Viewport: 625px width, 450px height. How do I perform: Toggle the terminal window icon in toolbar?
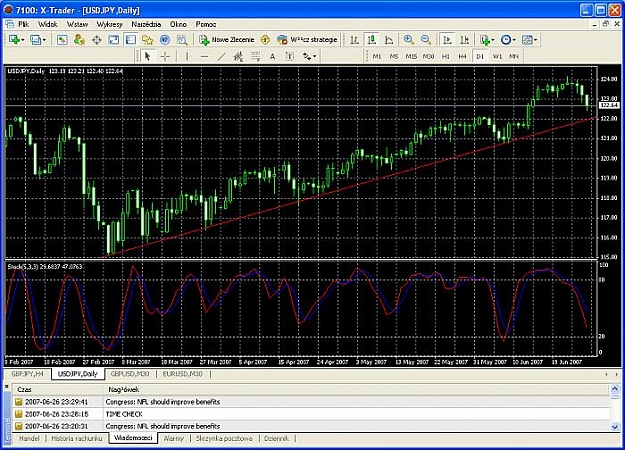[x=131, y=40]
